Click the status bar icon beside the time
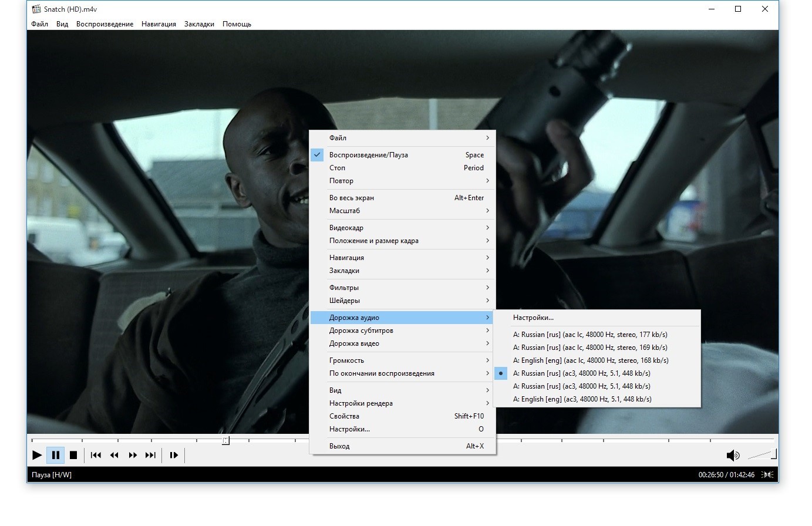The width and height of the screenshot is (812, 526). coord(767,475)
